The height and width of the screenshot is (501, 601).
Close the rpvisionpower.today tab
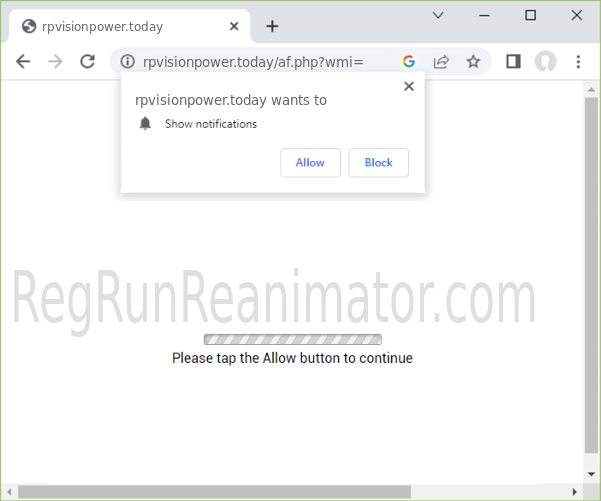(x=232, y=26)
